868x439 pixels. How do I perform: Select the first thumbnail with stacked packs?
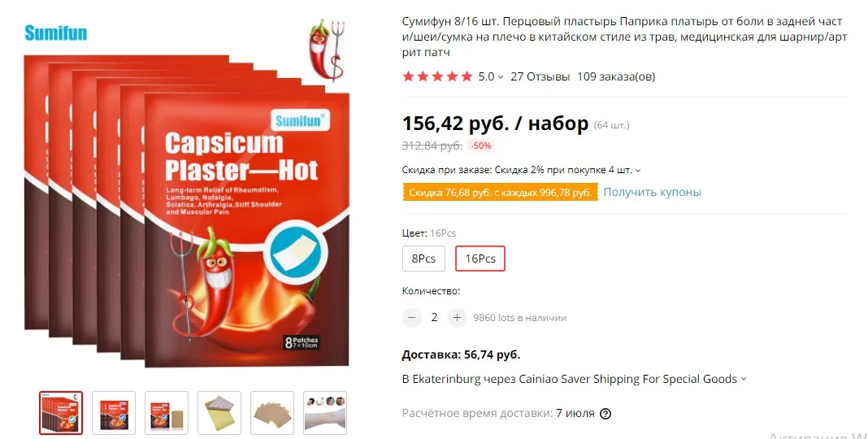61,413
